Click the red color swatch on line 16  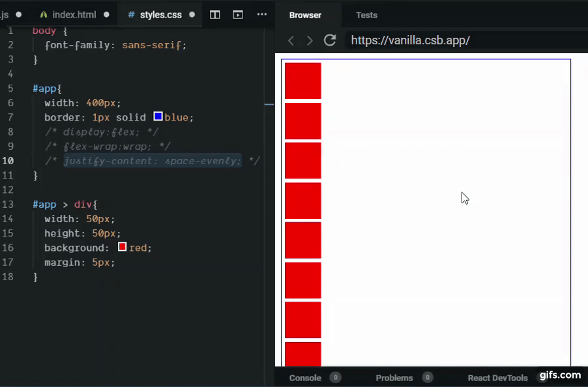tap(121, 247)
